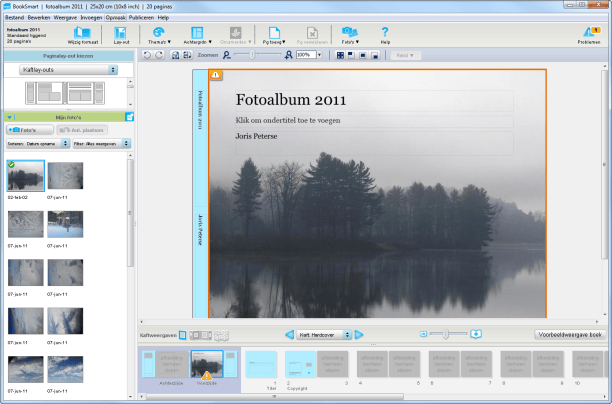
Task: Open the Sorteren Datum opname dropdown
Action: 38,144
